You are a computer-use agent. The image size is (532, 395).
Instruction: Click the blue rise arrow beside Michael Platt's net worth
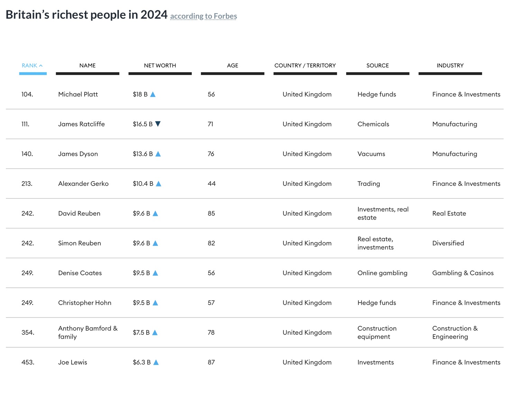click(153, 94)
